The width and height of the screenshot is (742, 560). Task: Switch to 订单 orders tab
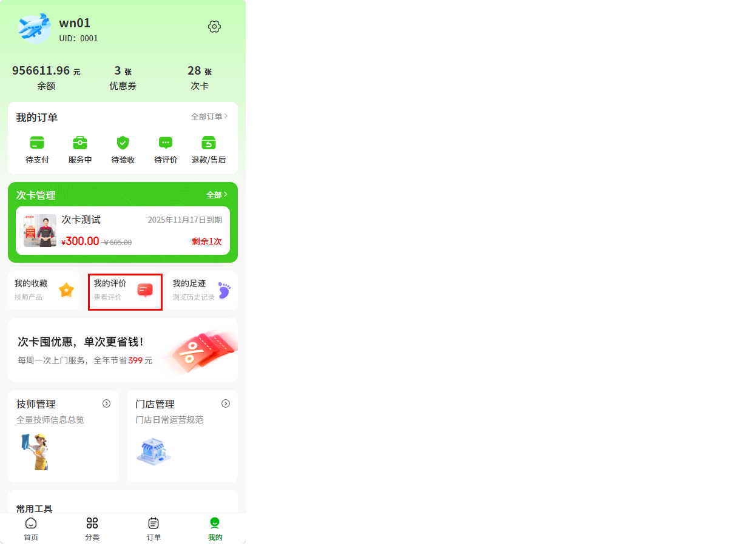pos(153,529)
